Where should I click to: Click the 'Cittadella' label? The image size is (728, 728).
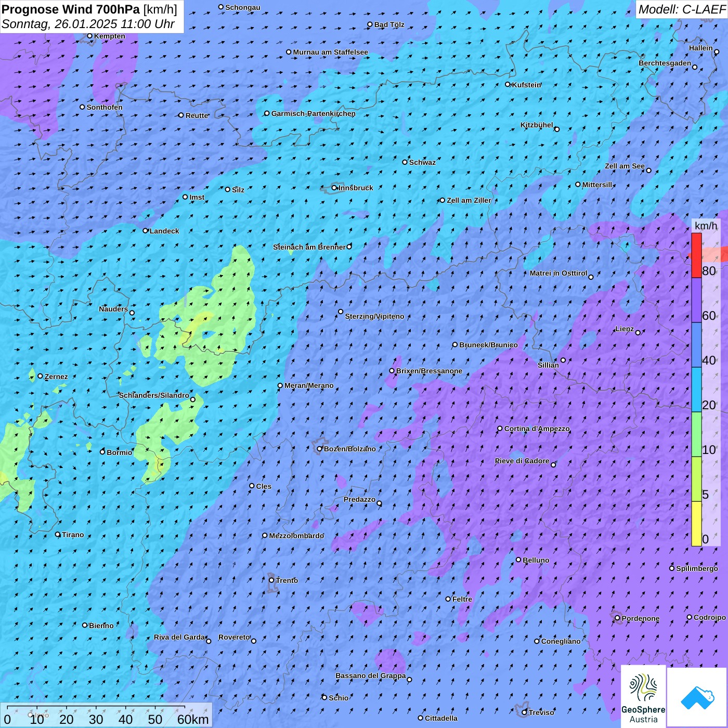tap(441, 718)
